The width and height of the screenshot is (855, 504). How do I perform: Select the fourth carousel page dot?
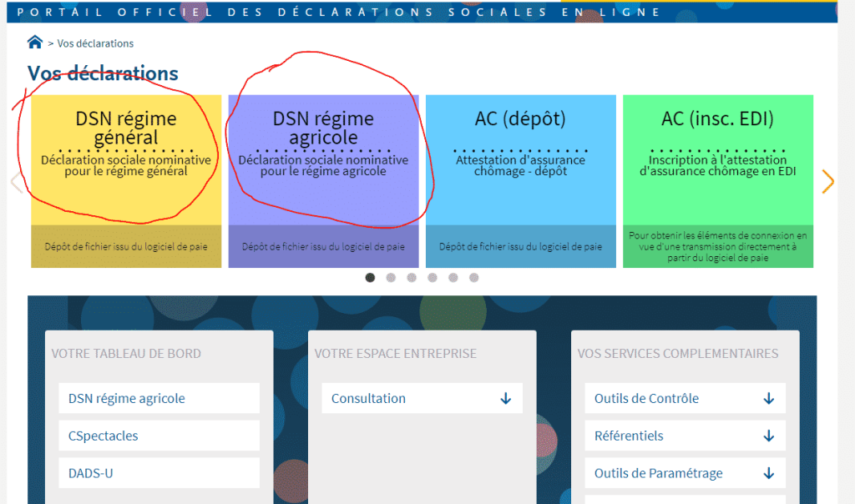pyautogui.click(x=433, y=278)
